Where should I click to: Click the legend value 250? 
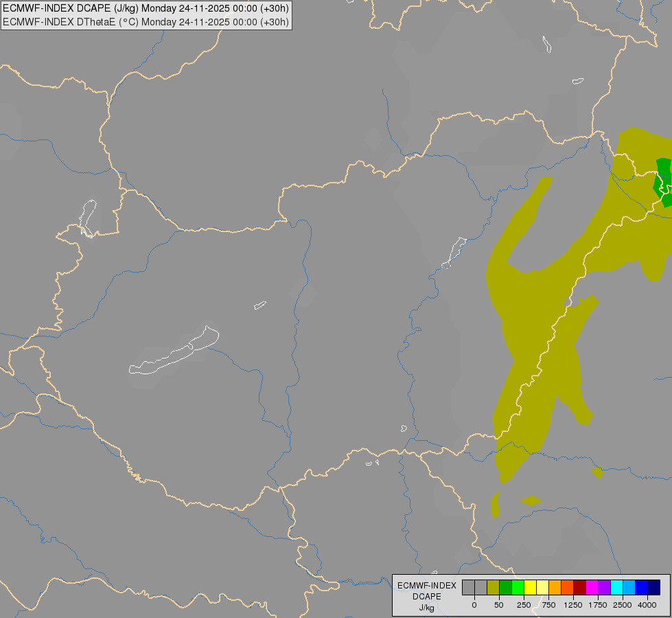pyautogui.click(x=524, y=605)
